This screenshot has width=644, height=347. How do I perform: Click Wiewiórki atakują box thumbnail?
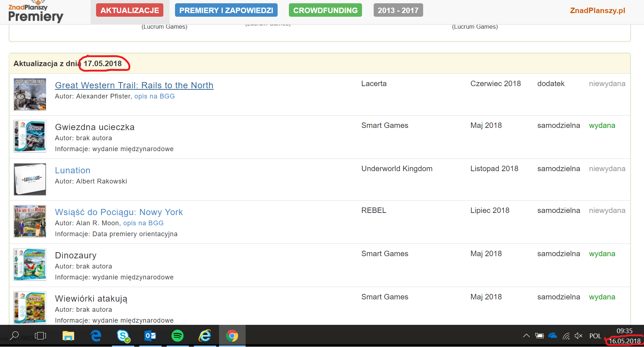coord(30,308)
